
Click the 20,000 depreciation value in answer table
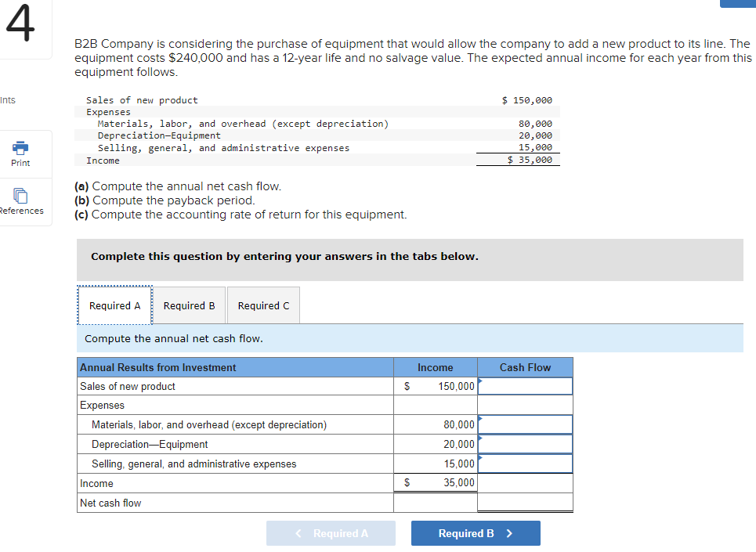tap(459, 444)
